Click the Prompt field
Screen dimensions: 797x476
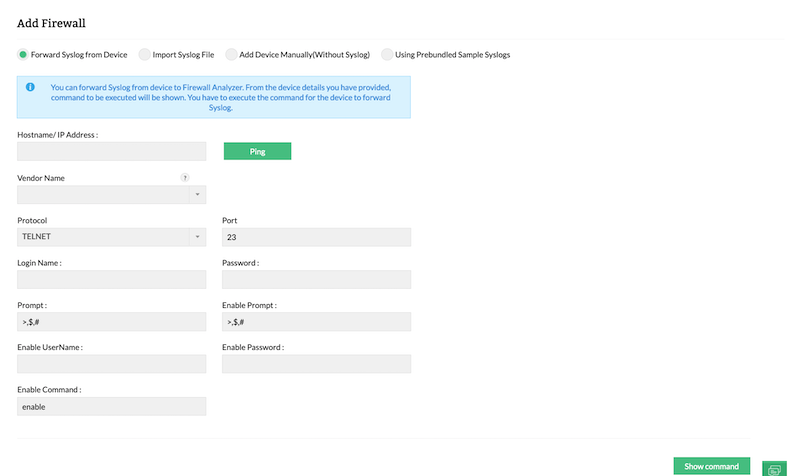coord(111,322)
